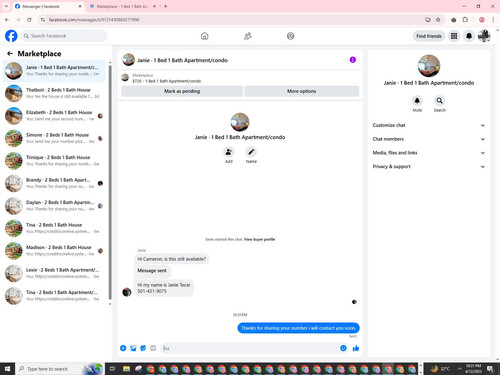Click the Facebook logo
This screenshot has width=500, height=375.
pos(11,36)
